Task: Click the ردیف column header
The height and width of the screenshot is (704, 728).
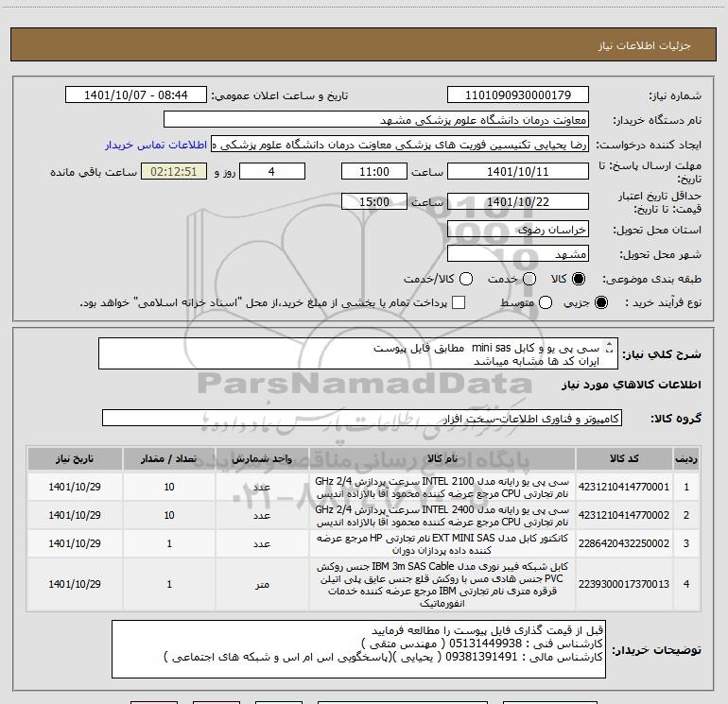Action: click(x=686, y=458)
